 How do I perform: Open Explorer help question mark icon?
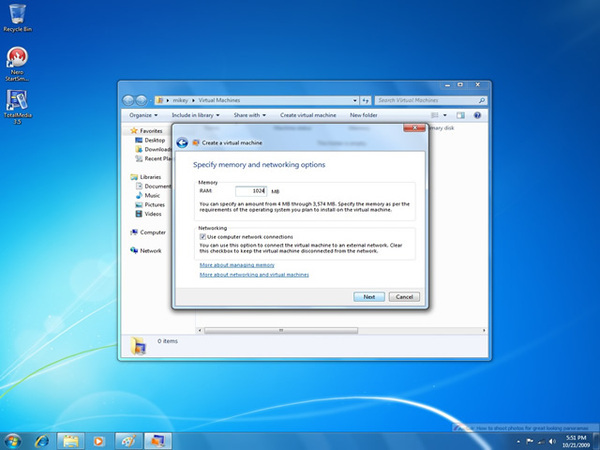click(x=477, y=115)
